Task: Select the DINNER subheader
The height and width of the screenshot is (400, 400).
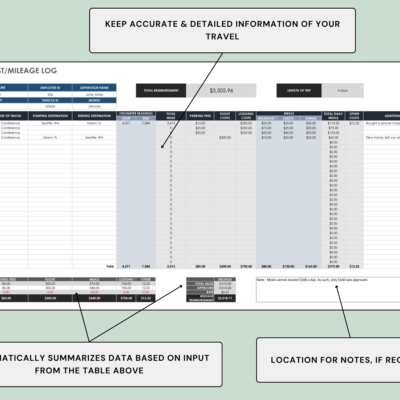Action: (x=311, y=118)
